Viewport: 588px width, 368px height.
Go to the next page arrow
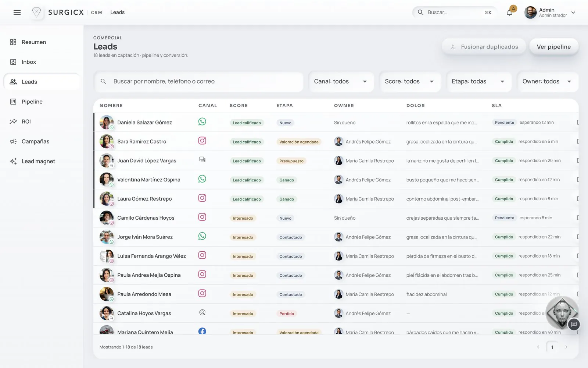pos(566,347)
